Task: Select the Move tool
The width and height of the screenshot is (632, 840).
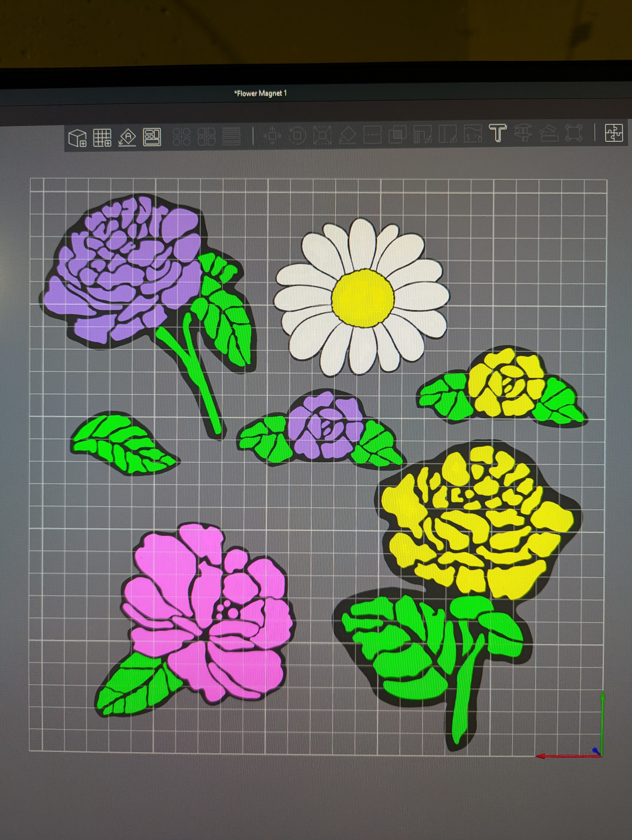Action: coord(272,135)
